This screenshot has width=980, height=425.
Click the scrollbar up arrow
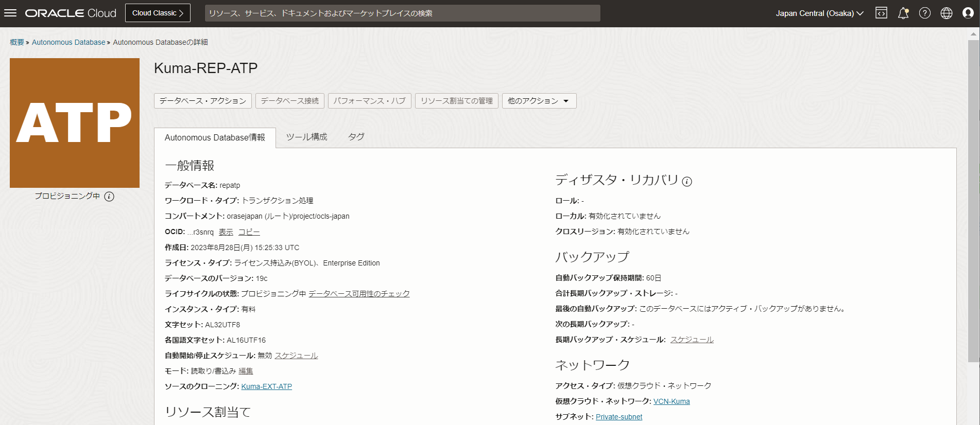click(973, 34)
